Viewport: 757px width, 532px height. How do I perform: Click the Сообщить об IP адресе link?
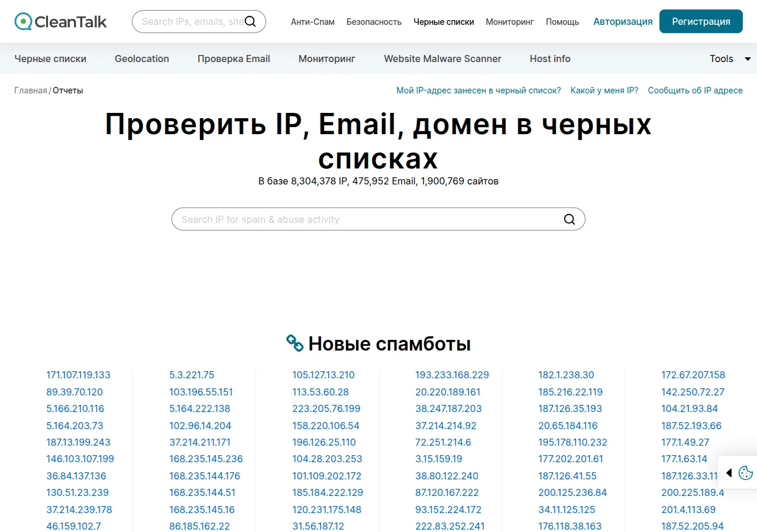695,90
